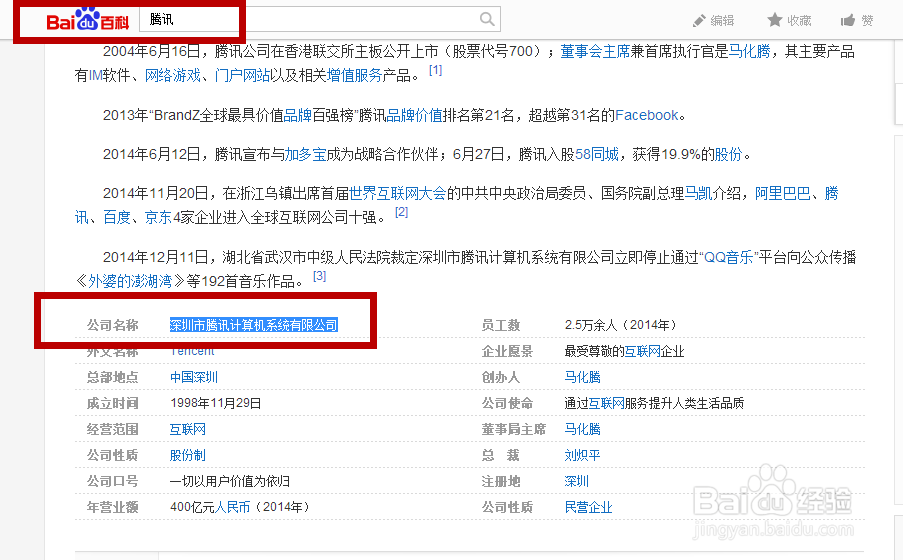Click the magnifier search icon
The height and width of the screenshot is (560, 903).
coord(487,20)
